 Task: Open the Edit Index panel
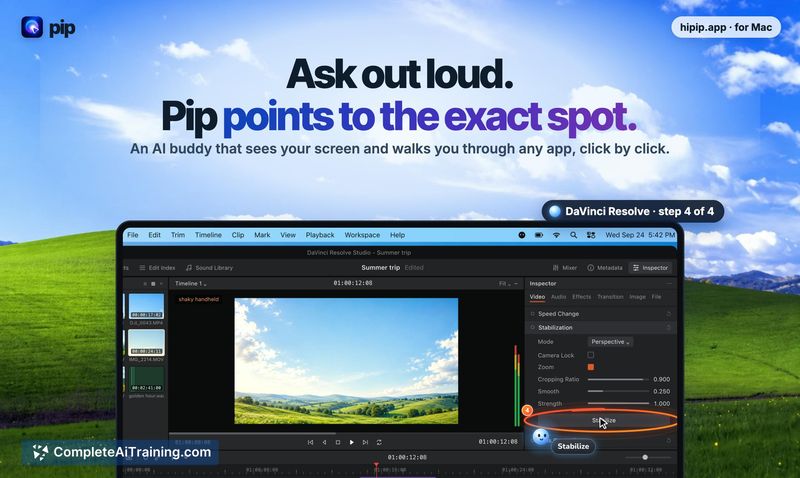pos(157,268)
